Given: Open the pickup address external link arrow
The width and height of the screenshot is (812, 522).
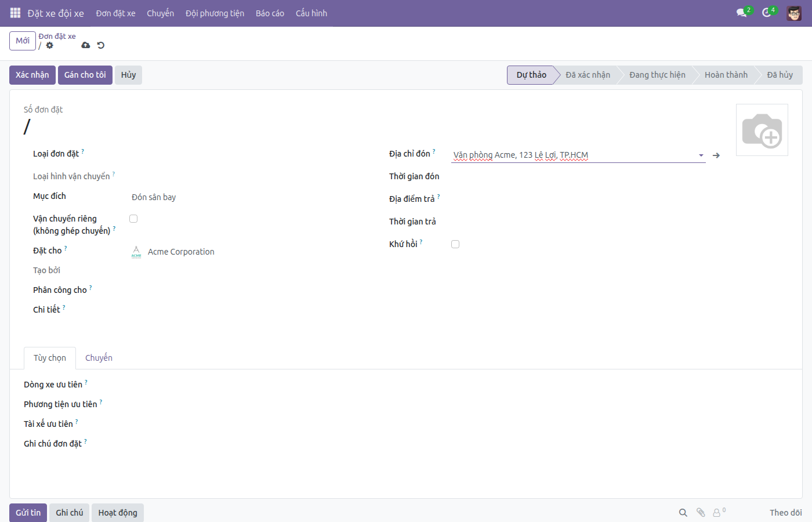Looking at the screenshot, I should [716, 155].
